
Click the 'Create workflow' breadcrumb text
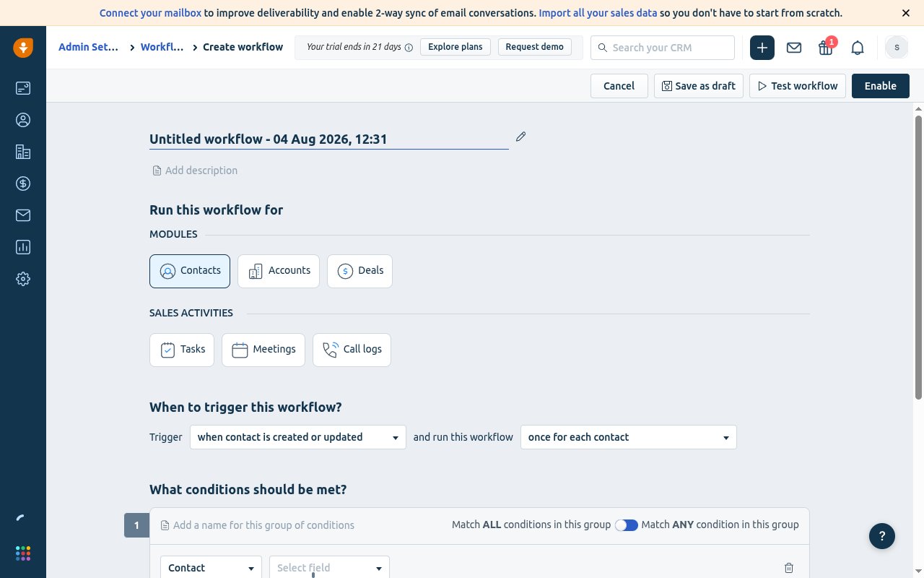point(243,47)
